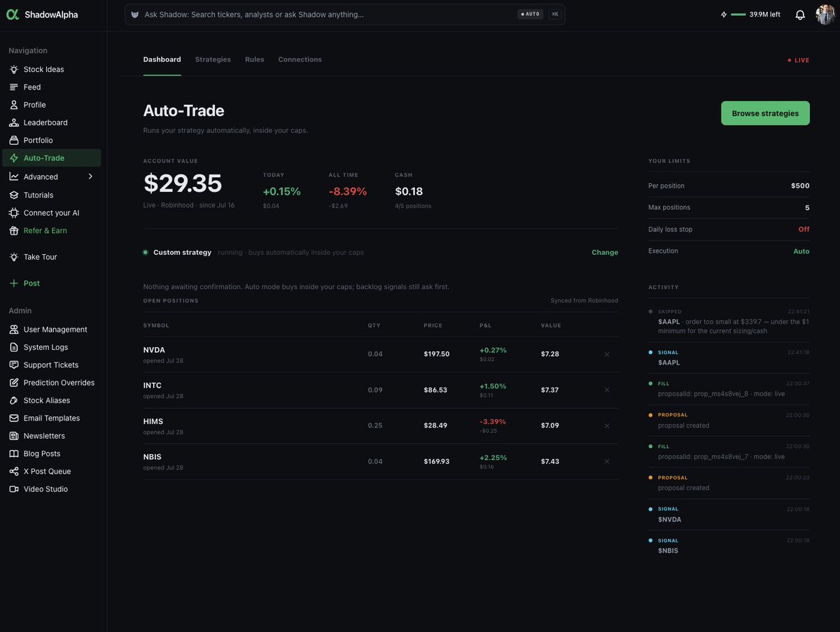This screenshot has height=632, width=840.
Task: Click Connect your AI chip icon
Action: (14, 213)
